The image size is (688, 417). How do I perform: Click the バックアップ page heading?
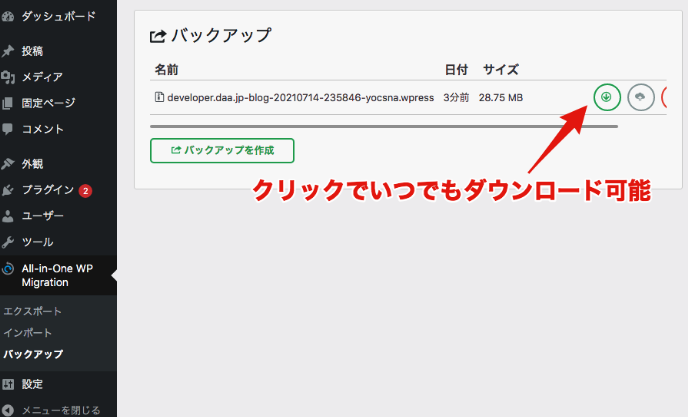point(221,35)
